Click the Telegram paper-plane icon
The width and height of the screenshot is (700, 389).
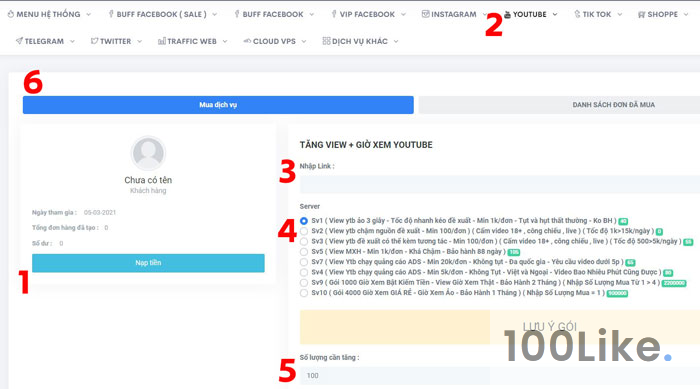pyautogui.click(x=19, y=41)
